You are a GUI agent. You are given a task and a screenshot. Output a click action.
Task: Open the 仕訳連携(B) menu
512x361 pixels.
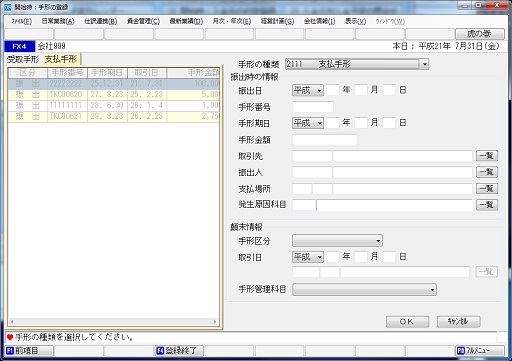pos(100,21)
